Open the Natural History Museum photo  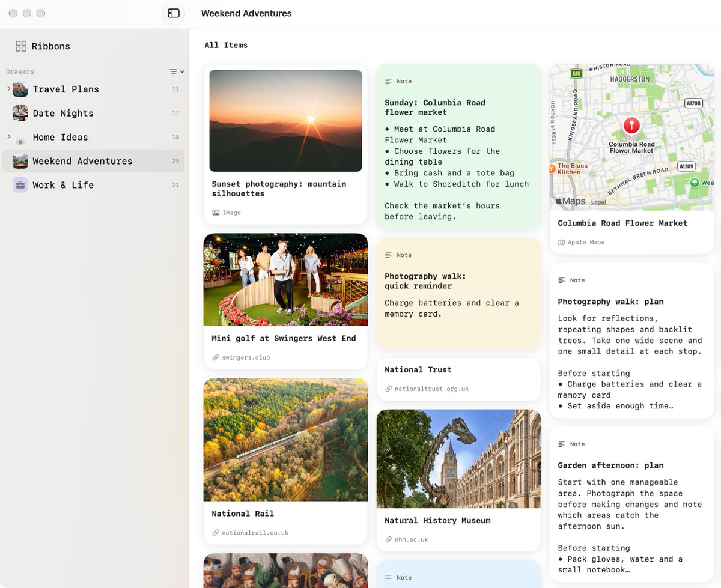[458, 459]
